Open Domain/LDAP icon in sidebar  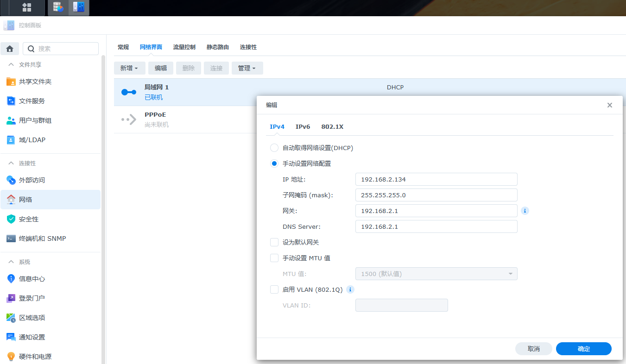(x=11, y=140)
